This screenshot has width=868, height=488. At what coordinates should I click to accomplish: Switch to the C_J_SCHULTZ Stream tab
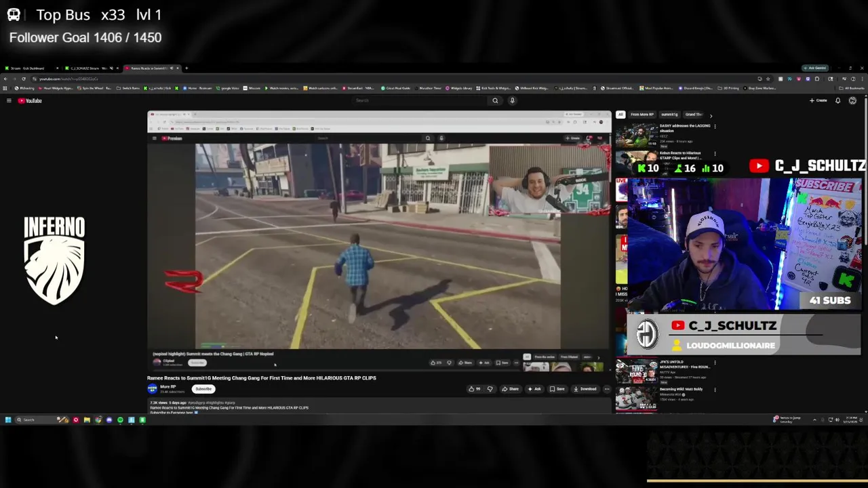point(92,68)
